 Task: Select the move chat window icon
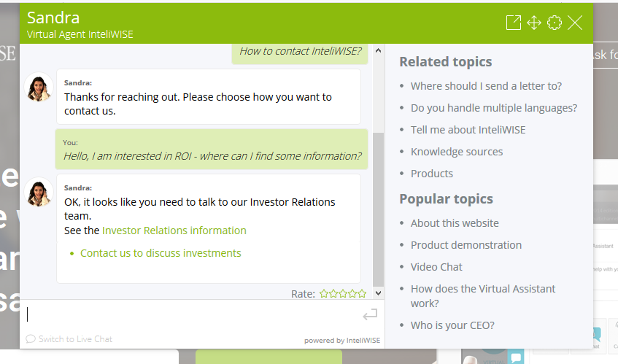point(534,23)
